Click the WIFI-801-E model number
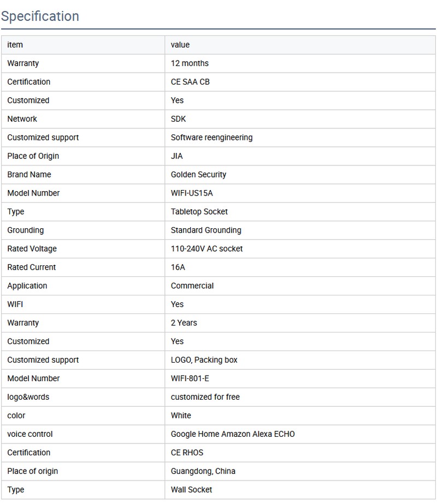 pos(190,379)
